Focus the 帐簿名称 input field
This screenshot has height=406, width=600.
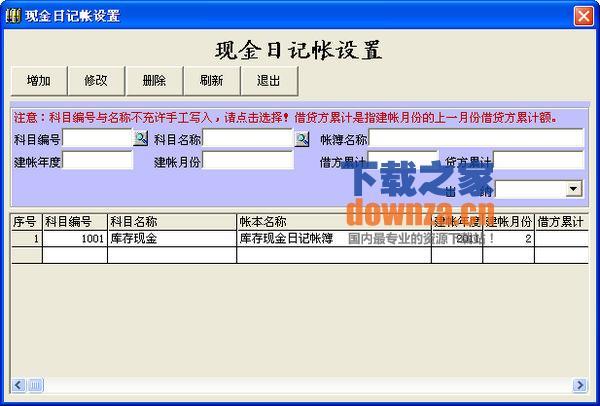476,138
